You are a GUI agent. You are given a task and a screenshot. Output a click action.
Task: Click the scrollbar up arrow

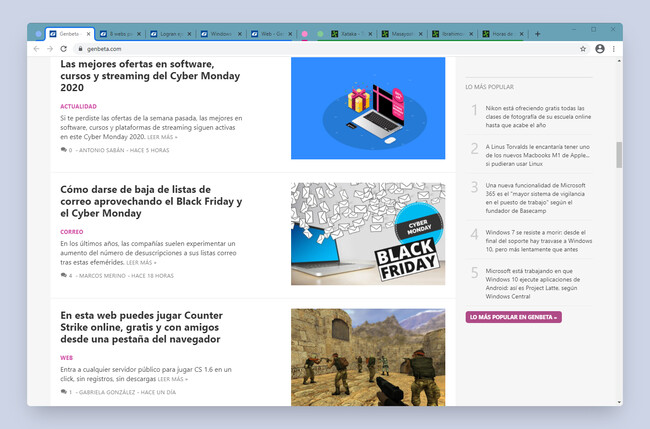pyautogui.click(x=619, y=61)
